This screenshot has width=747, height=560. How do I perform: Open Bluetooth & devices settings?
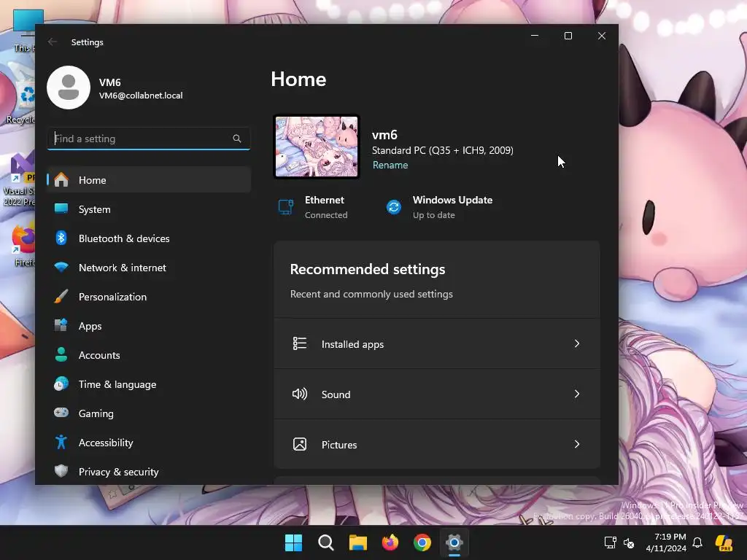(149, 238)
